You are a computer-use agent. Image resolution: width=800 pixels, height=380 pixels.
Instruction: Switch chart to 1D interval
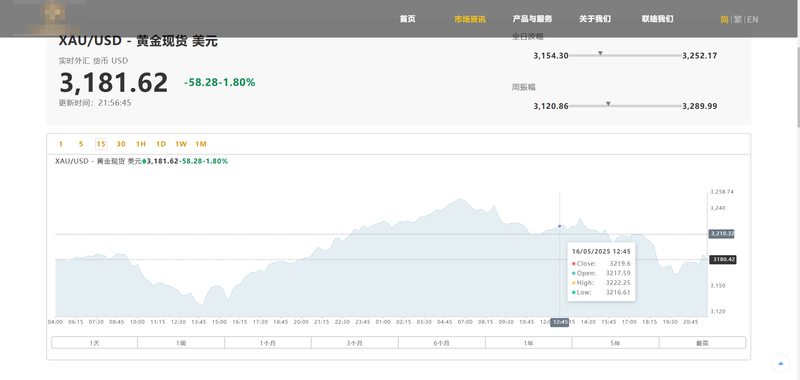click(161, 144)
